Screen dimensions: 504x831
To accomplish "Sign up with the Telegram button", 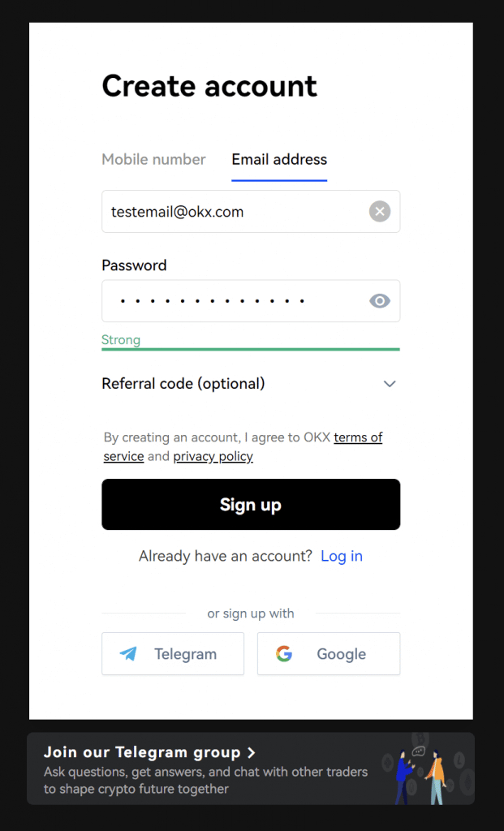I will click(x=173, y=653).
